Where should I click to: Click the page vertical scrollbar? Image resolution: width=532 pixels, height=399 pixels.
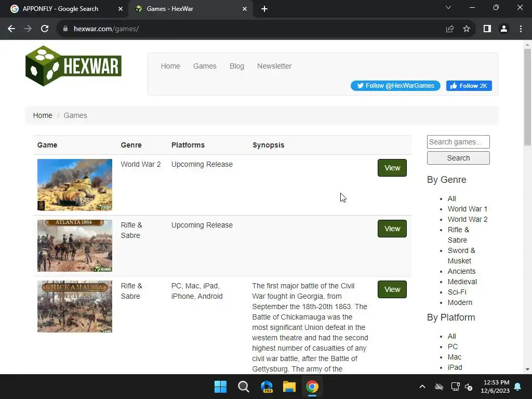[527, 97]
